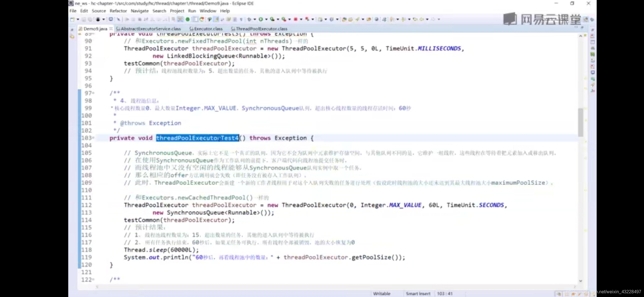Click the Restore icon in left sidebar
Viewport: 644px width, 297px height.
coord(72,30)
